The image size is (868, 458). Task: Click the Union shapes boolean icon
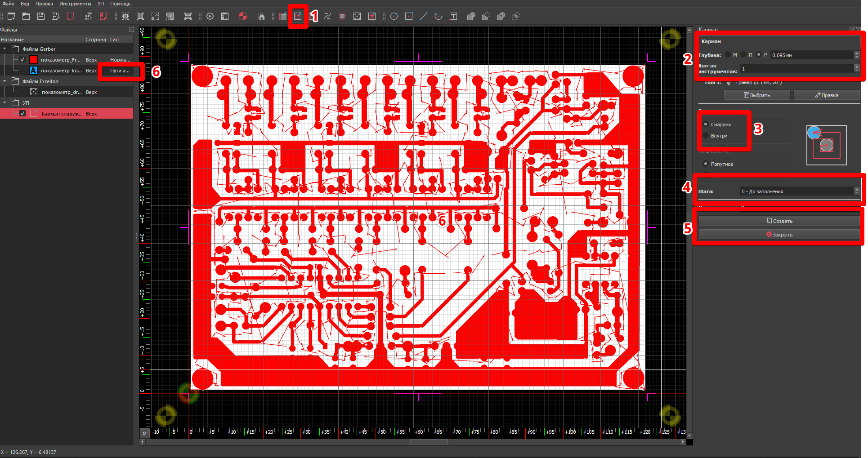pos(471,16)
